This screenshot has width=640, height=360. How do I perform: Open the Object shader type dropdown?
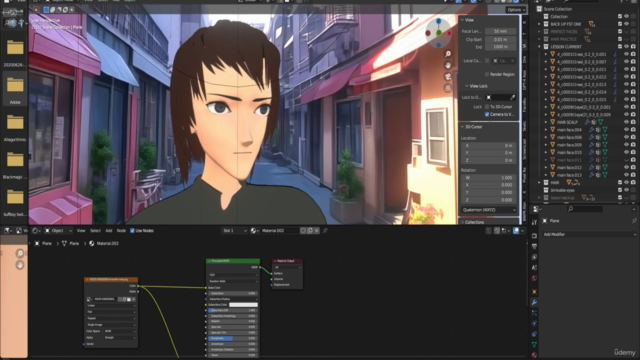click(58, 231)
